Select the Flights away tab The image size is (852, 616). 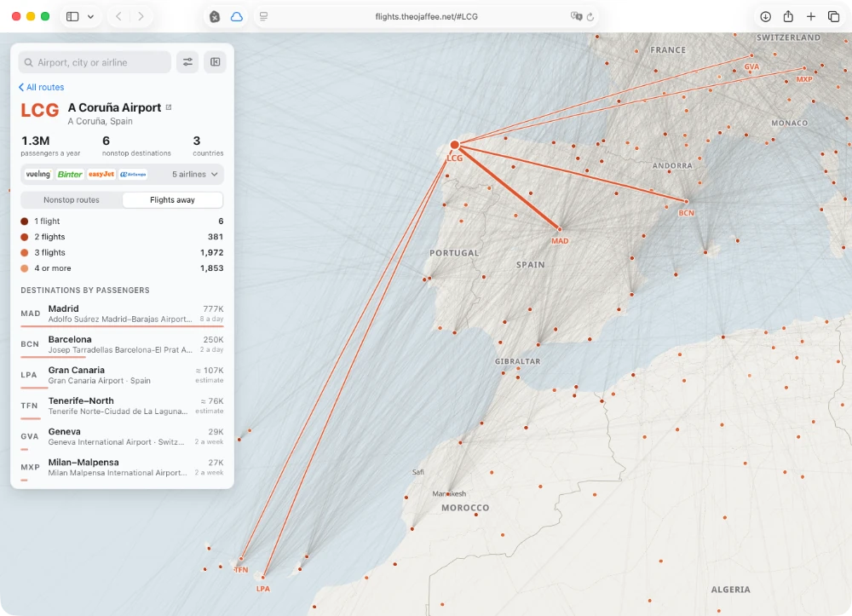coord(172,200)
